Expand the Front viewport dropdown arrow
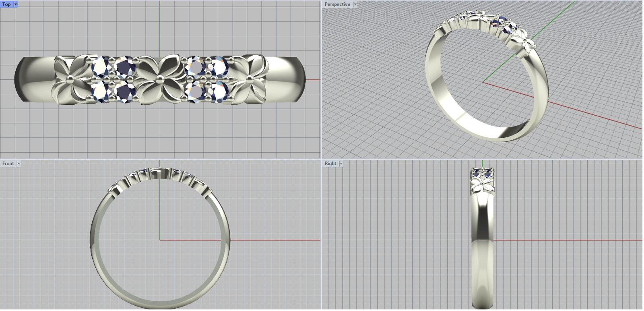This screenshot has width=644, height=311. click(19, 164)
